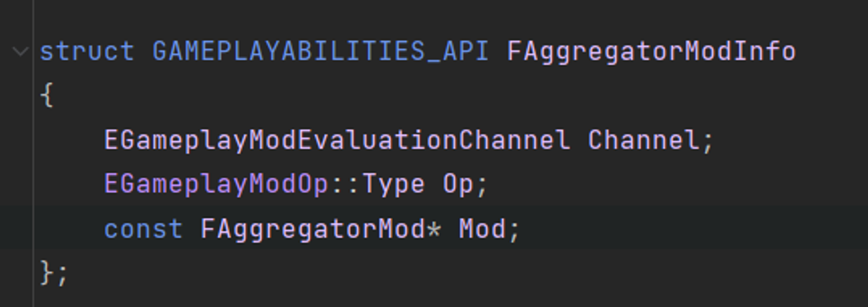Click the EGameplayModOp namespace

pyautogui.click(x=216, y=184)
